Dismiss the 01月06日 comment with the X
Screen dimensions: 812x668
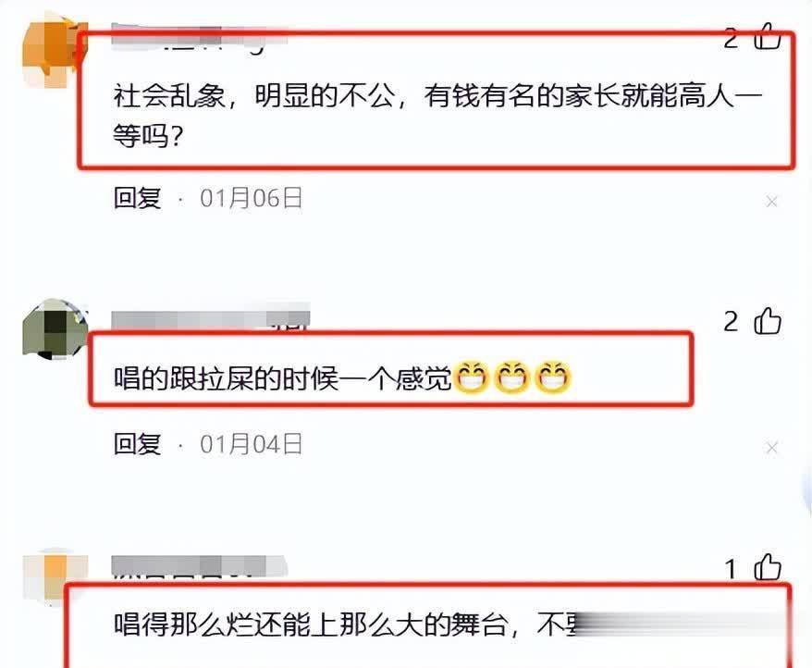coord(771,201)
